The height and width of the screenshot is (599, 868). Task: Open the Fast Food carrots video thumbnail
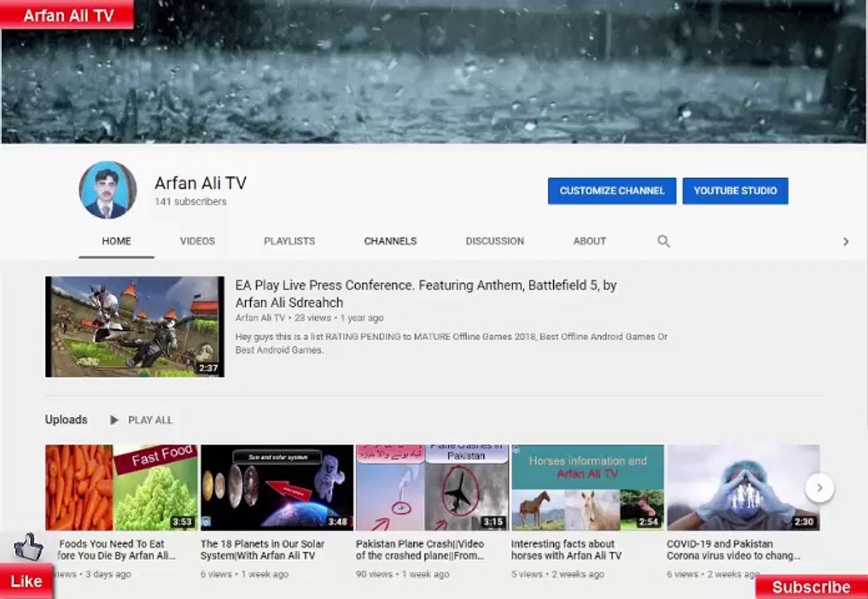point(121,488)
